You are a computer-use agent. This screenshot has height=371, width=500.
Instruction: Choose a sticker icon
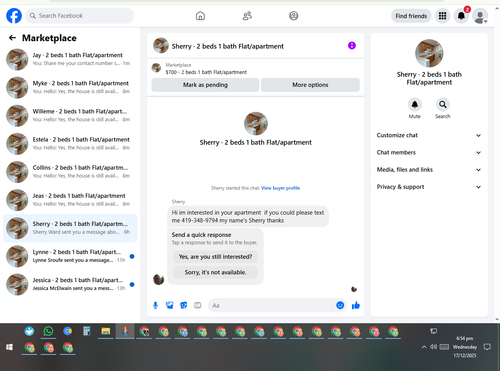[x=184, y=305]
